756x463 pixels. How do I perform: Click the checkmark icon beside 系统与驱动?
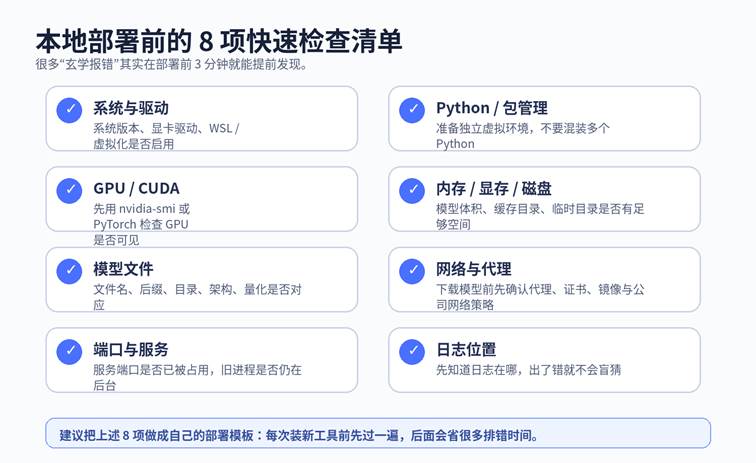point(69,110)
